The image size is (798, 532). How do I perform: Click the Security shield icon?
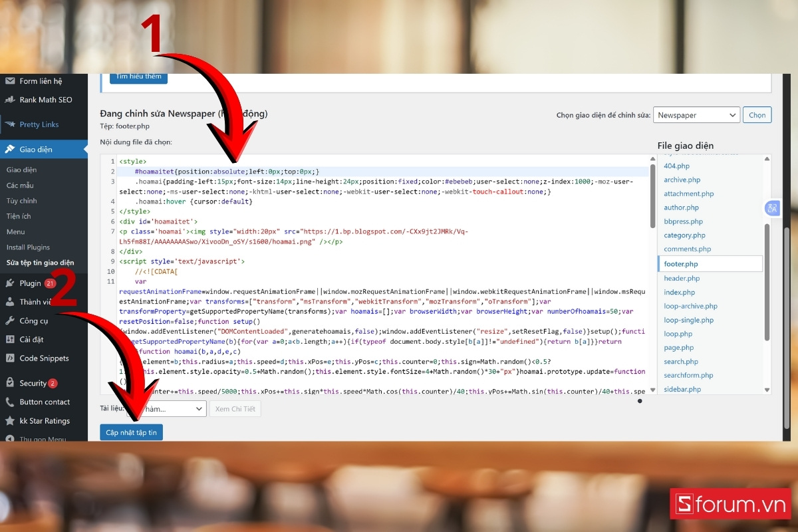[x=11, y=381]
